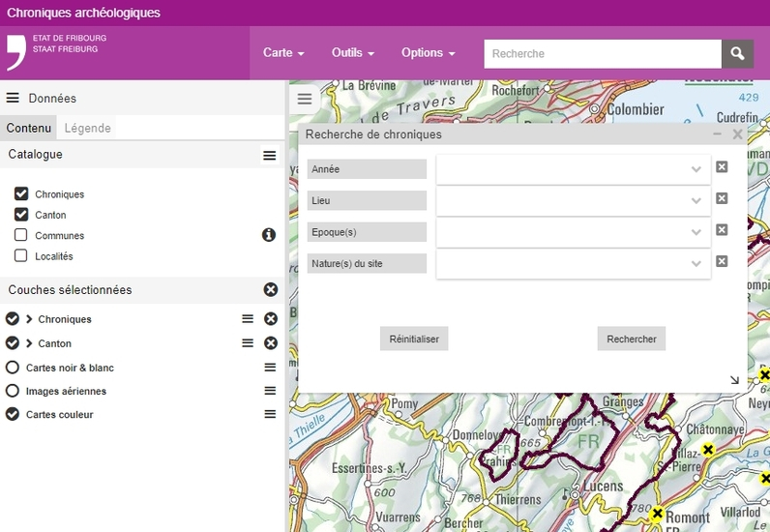Remove all selected layers with X icon
770x532 pixels.
point(271,290)
